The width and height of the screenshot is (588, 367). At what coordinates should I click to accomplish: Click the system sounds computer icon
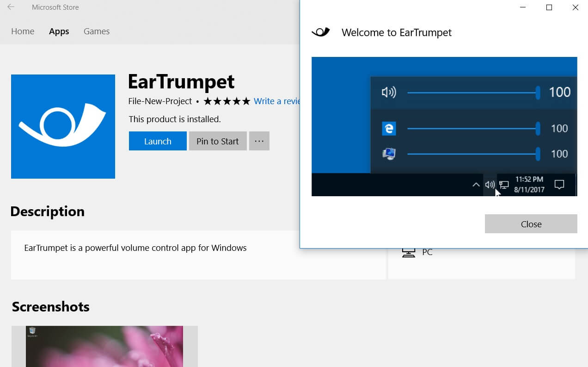point(389,154)
